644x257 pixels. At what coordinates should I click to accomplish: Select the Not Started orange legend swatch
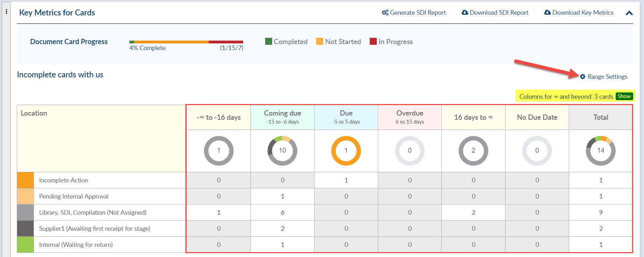pos(320,41)
